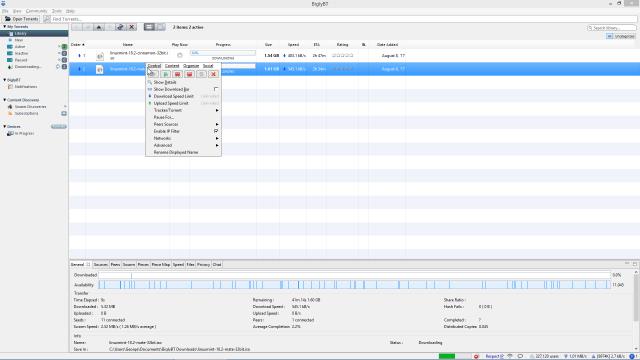The height and width of the screenshot is (360, 640).
Task: Open the File menu
Action: [5, 11]
